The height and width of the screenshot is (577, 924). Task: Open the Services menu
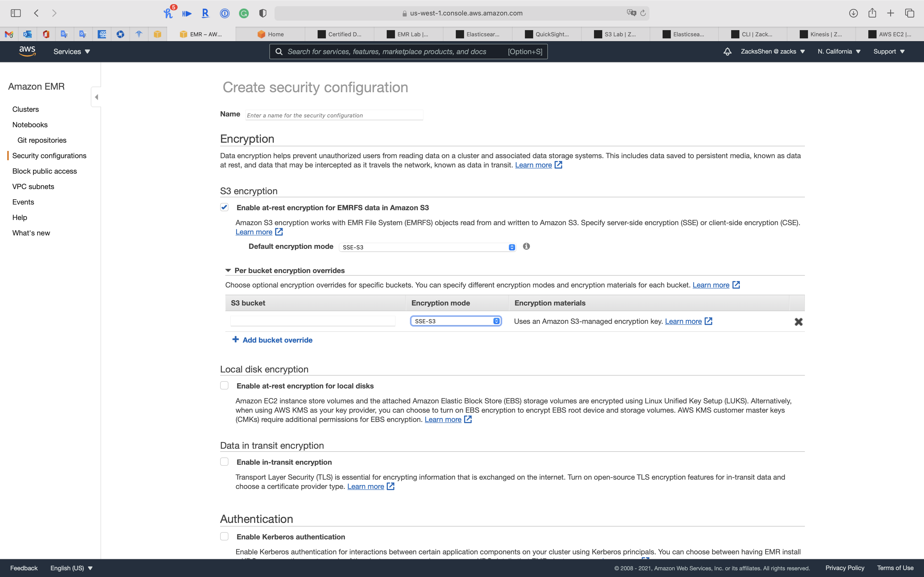pos(71,52)
